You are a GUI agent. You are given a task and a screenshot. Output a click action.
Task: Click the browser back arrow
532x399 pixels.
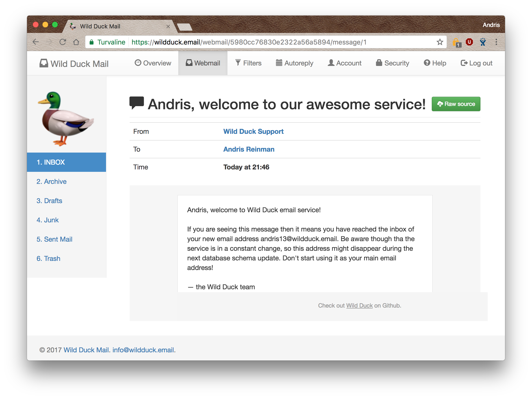pos(36,42)
